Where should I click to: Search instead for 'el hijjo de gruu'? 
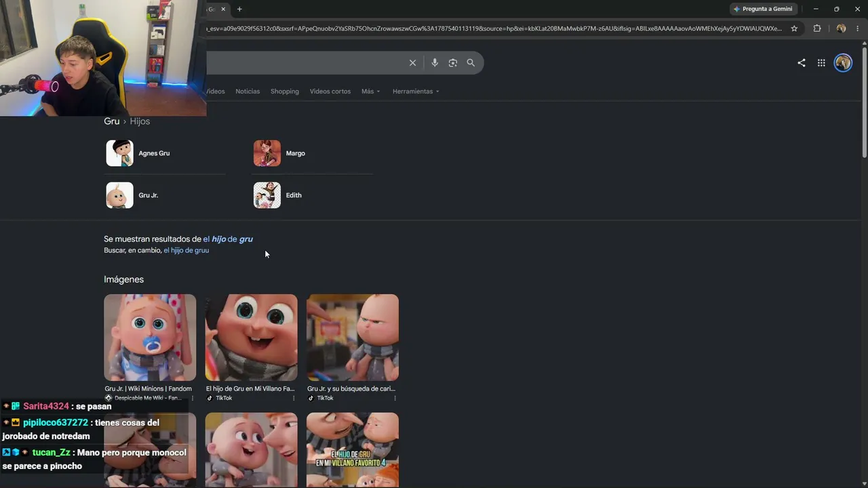(x=186, y=250)
